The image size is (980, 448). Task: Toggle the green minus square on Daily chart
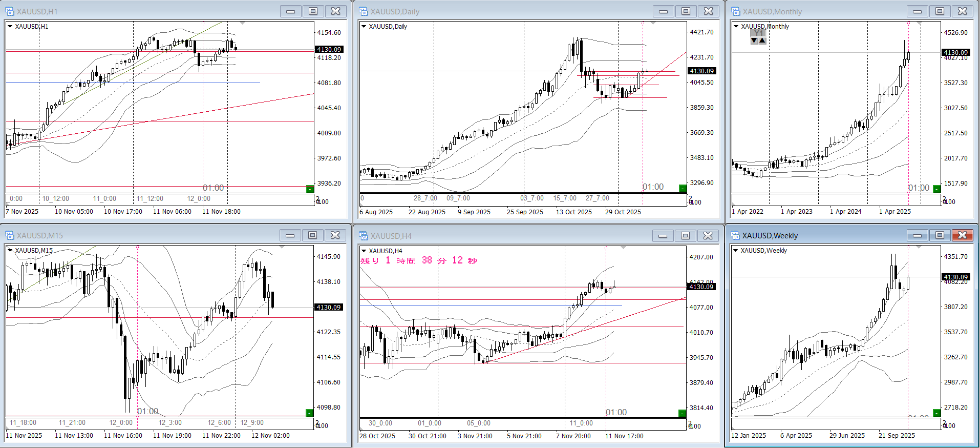tap(682, 189)
